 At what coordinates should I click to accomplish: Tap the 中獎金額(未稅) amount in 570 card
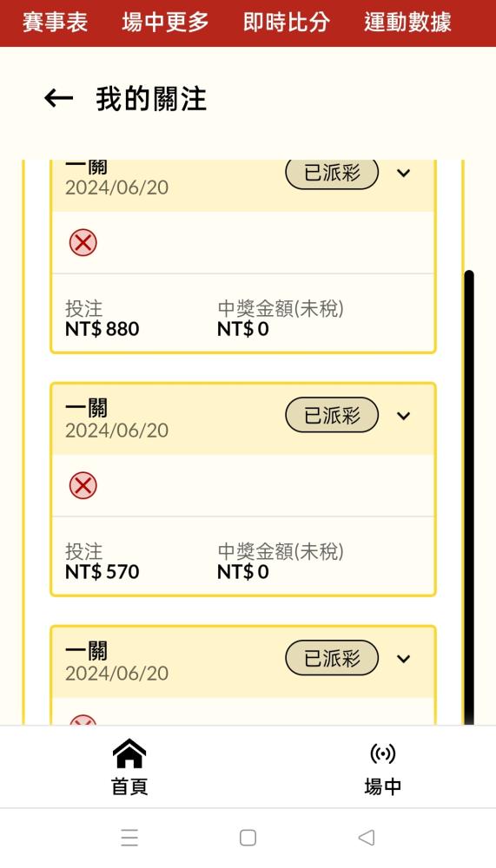(242, 572)
